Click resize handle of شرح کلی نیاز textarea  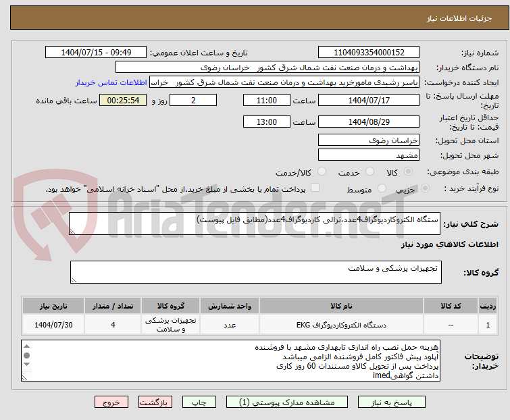pyautogui.click(x=72, y=231)
